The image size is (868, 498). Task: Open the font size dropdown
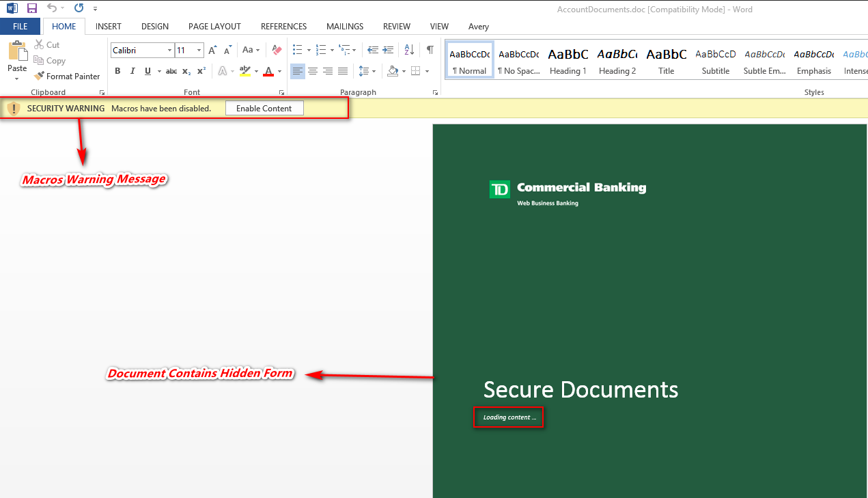pyautogui.click(x=199, y=51)
